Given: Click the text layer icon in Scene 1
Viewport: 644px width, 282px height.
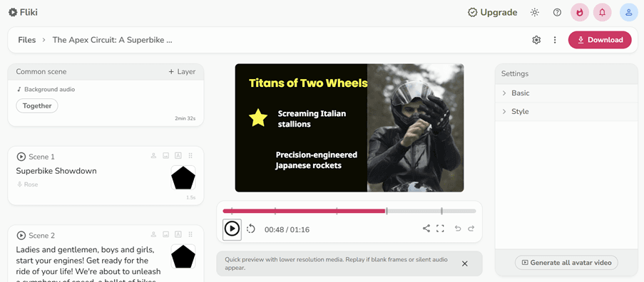Looking at the screenshot, I should tap(178, 155).
